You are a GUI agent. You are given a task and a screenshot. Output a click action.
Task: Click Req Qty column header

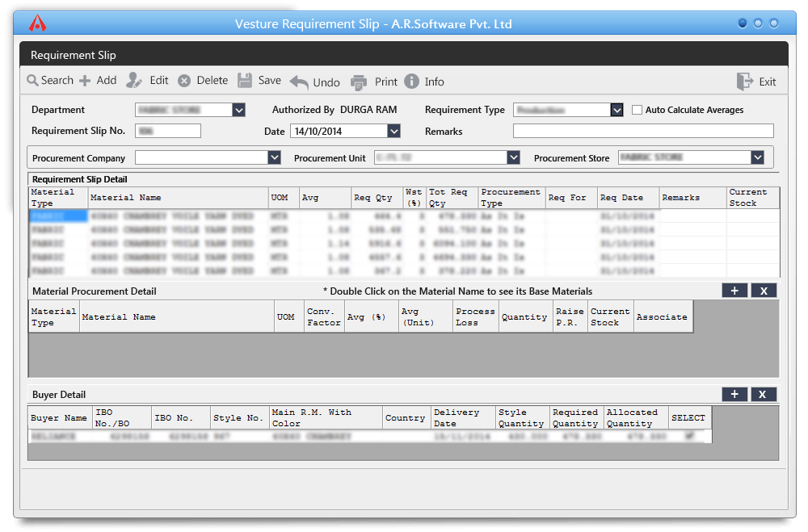(377, 198)
